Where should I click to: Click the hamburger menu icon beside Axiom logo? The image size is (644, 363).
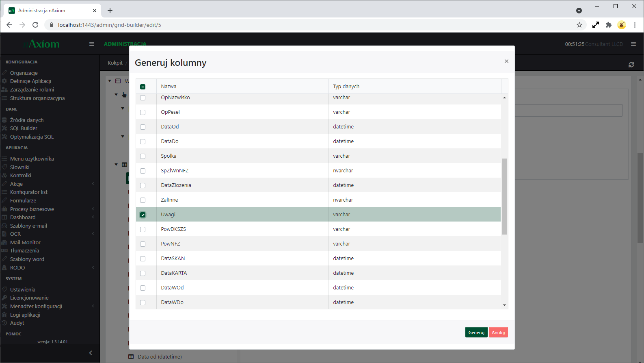tap(92, 44)
